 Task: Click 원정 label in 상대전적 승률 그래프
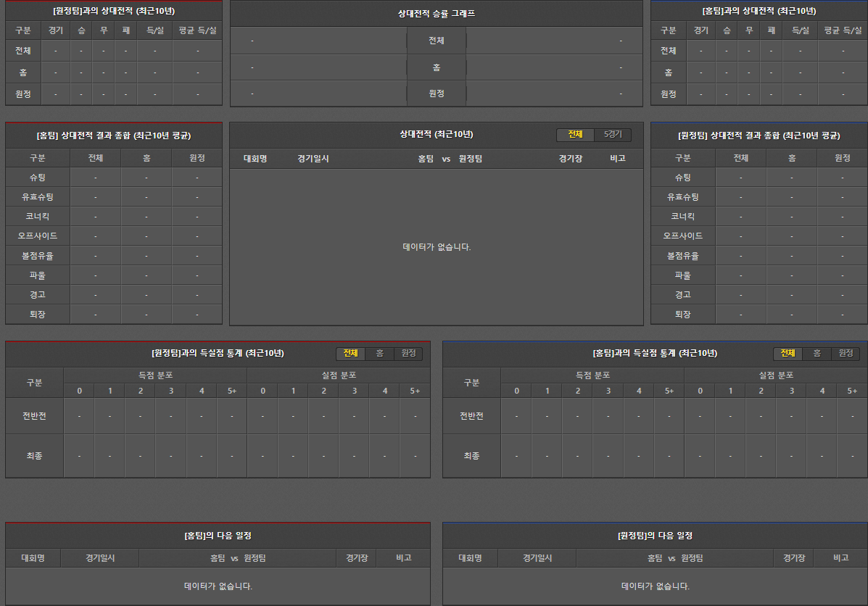[437, 94]
